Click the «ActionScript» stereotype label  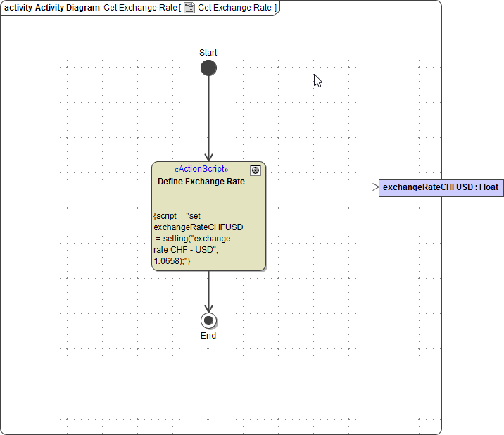point(201,169)
